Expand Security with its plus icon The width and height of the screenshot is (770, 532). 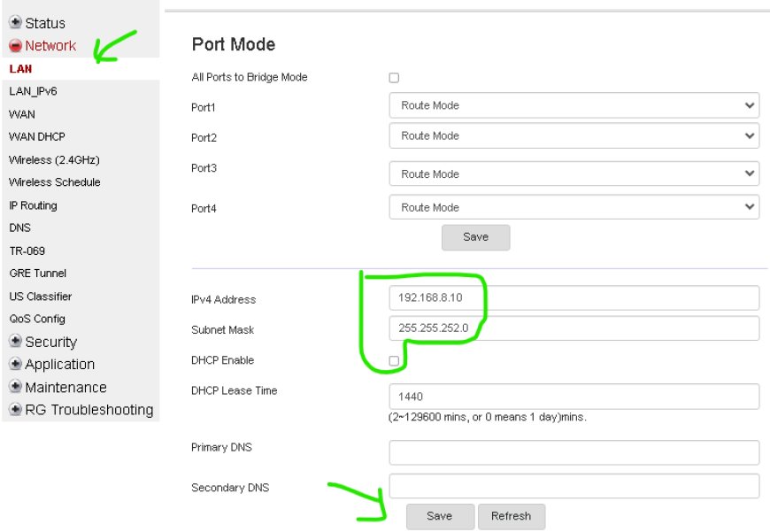pyautogui.click(x=15, y=341)
